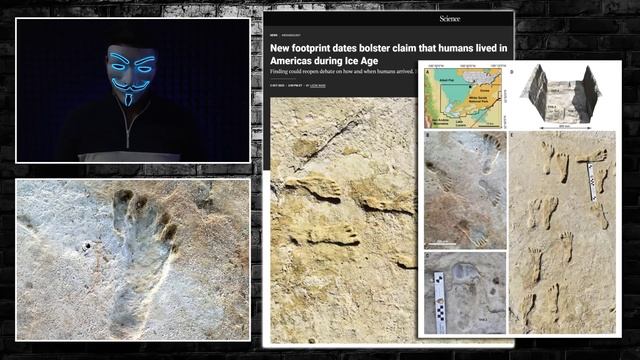640x360 pixels.
Task: Open the masked figure video thumbnail
Action: click(x=133, y=90)
